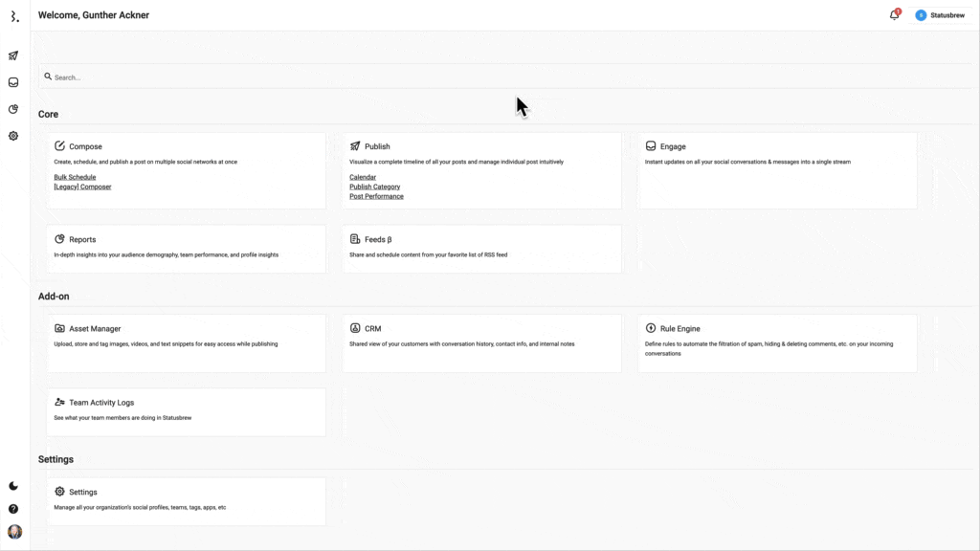The width and height of the screenshot is (980, 551).
Task: Open the Post Performance link
Action: pyautogui.click(x=376, y=196)
